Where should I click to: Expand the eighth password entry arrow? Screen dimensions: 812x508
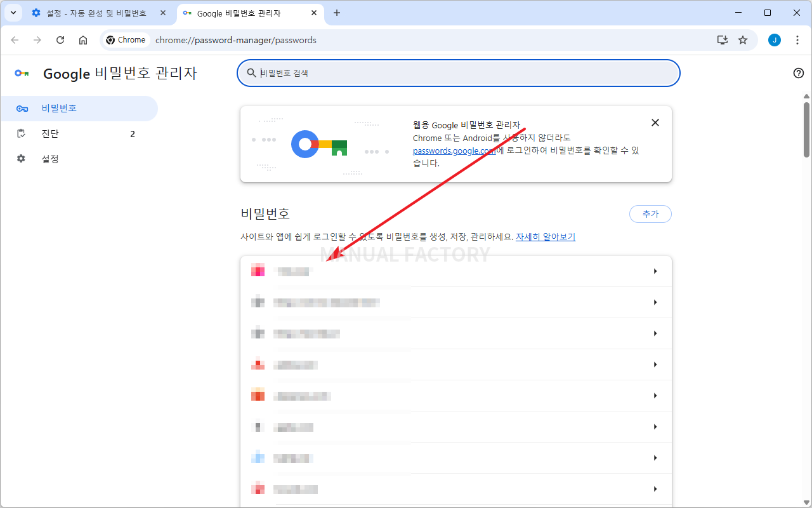pyautogui.click(x=655, y=489)
